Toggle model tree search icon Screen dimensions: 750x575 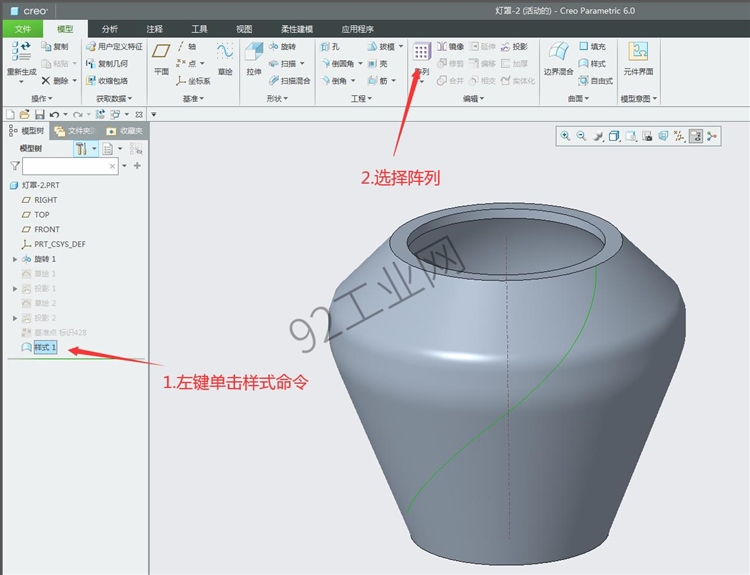[136, 149]
